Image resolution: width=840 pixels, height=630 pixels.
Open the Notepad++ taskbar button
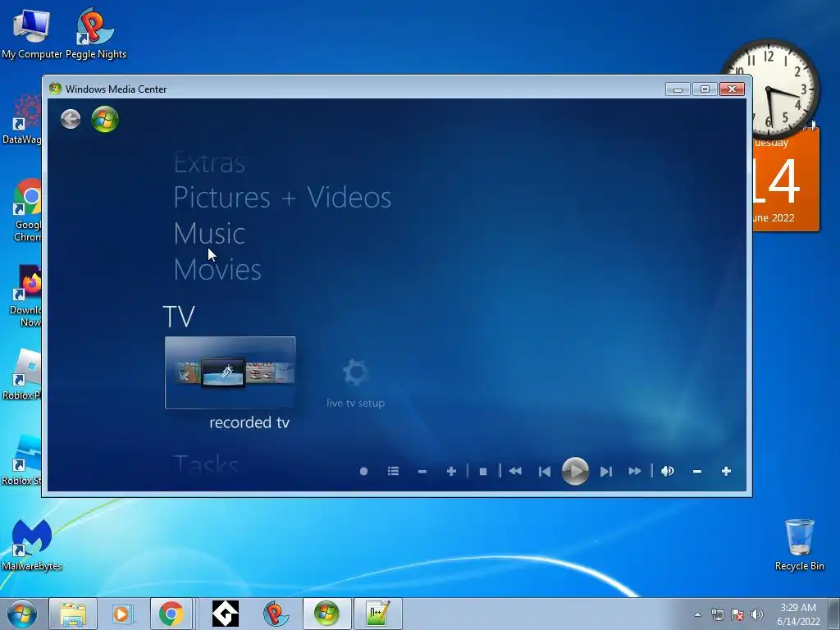[x=377, y=614]
